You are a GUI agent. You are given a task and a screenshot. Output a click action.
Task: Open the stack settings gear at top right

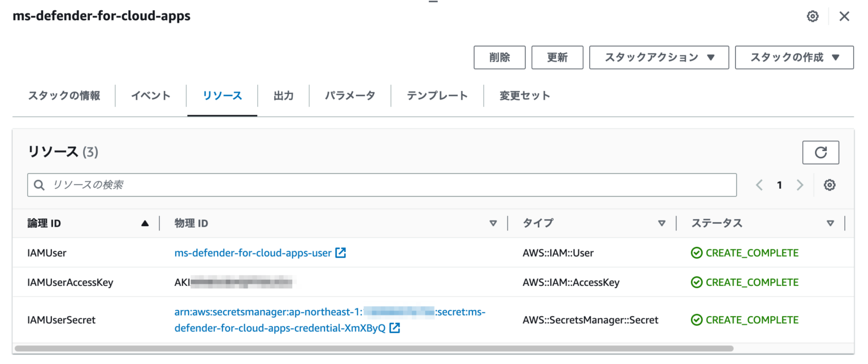(x=812, y=16)
